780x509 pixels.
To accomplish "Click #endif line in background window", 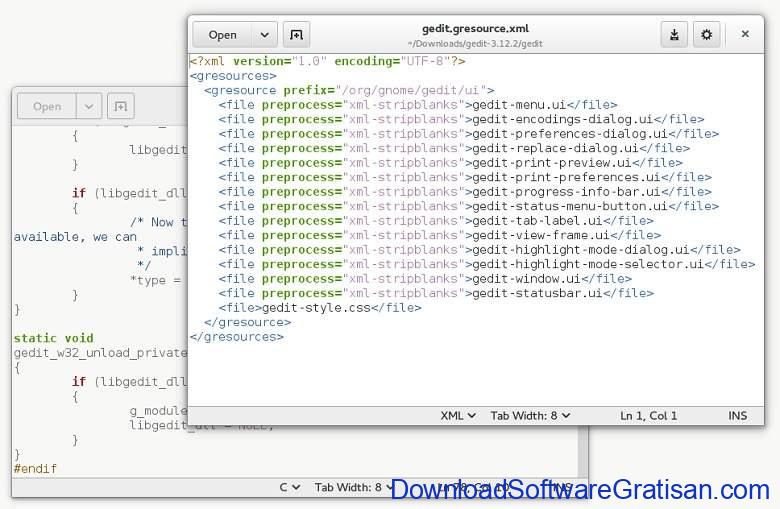I will click(35, 468).
